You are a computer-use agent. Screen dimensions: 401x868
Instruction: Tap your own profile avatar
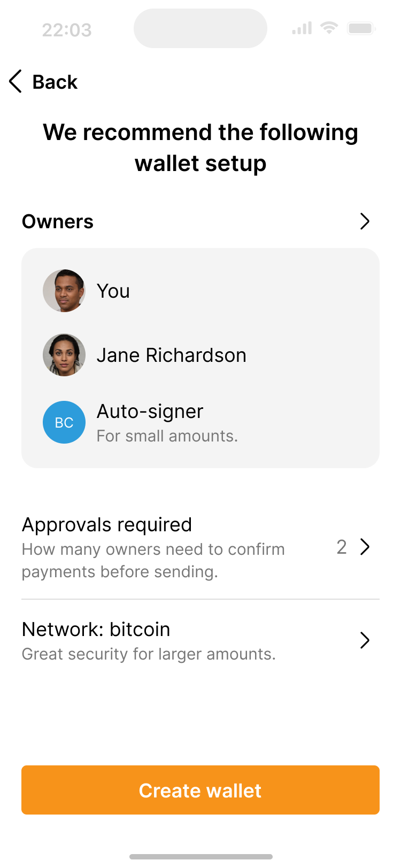pyautogui.click(x=64, y=291)
